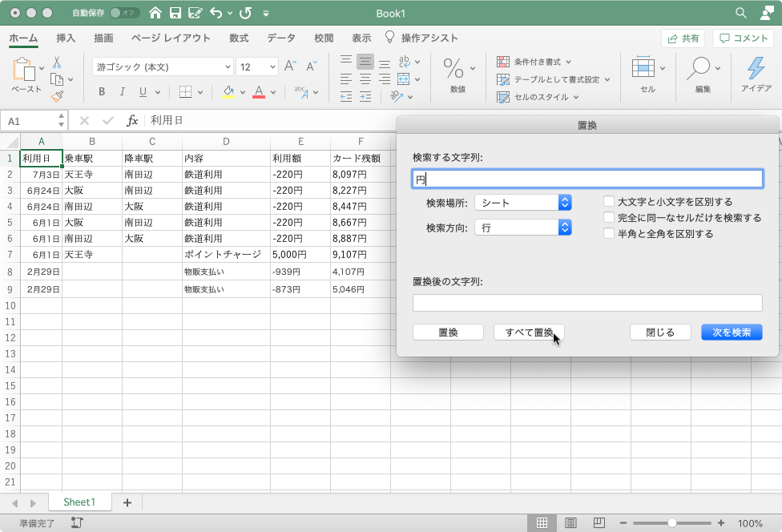Select the Format Painter brush
This screenshot has width=782, height=532.
(x=58, y=96)
